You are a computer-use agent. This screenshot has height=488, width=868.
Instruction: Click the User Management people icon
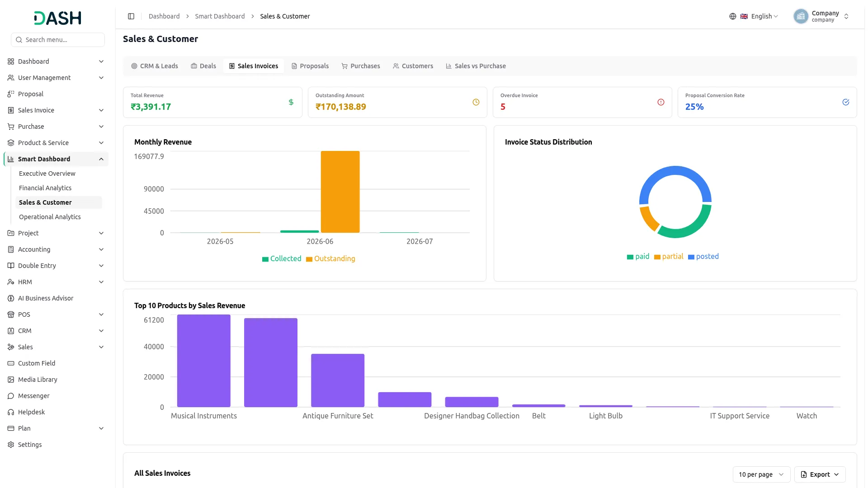tap(11, 78)
